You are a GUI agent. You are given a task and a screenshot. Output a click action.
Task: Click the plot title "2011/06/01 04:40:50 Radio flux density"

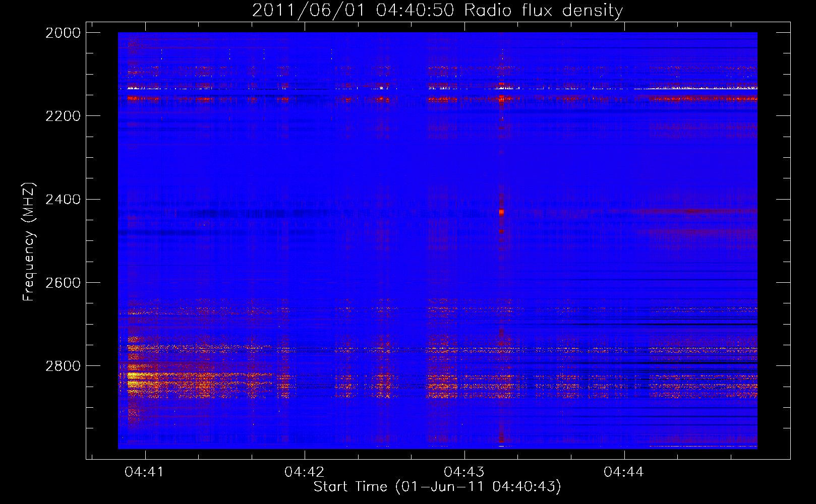pyautogui.click(x=437, y=10)
